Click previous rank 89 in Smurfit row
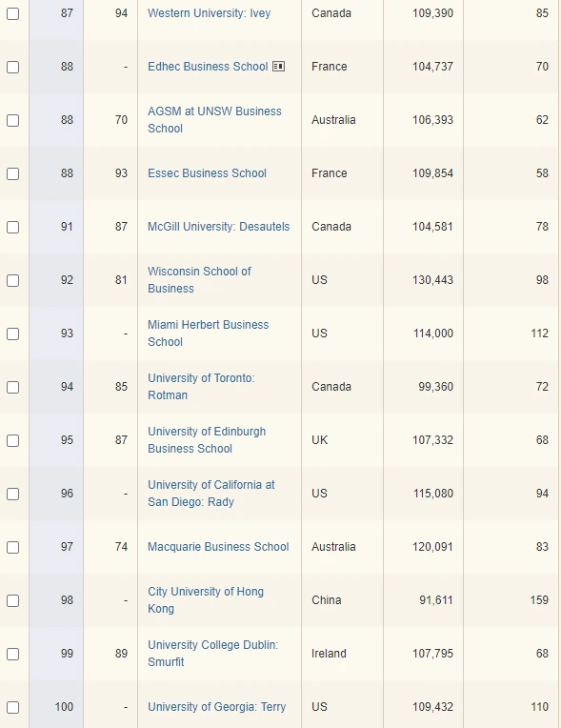 tap(121, 654)
